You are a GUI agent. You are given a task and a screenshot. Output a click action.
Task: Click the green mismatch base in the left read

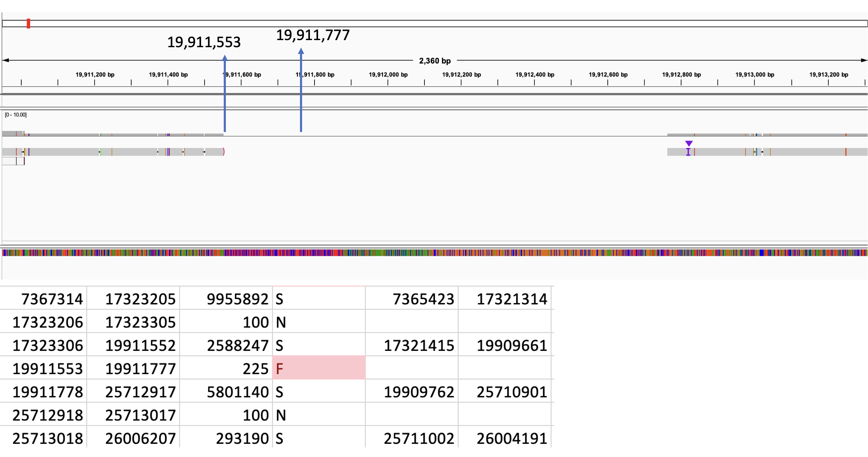(100, 152)
